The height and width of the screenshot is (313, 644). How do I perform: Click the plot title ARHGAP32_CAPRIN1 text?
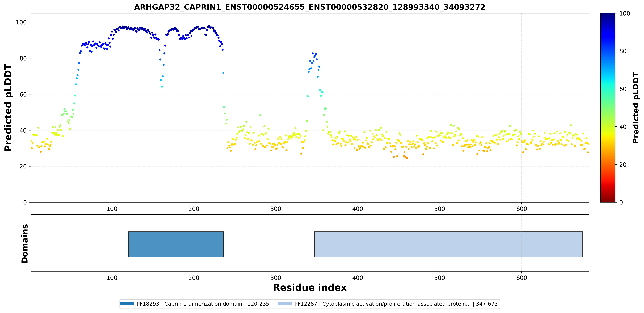[x=310, y=7]
